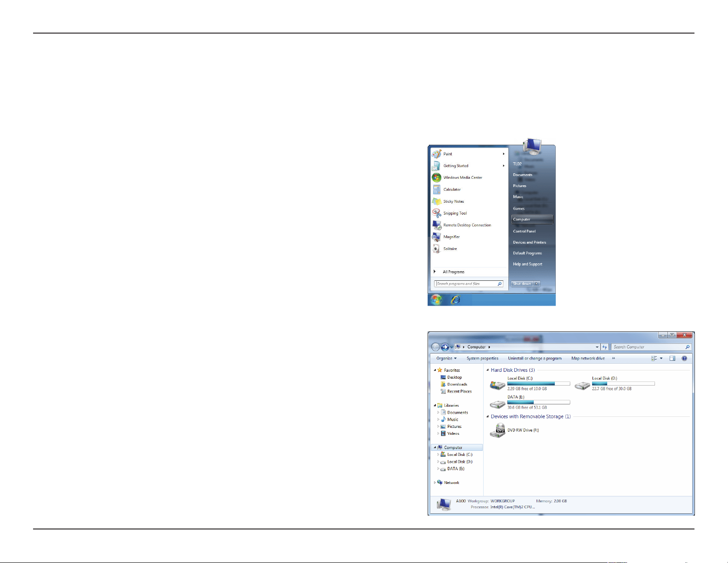Click the Internet Explorer taskbar icon
Viewport: 728px width, 563px height.
click(455, 300)
